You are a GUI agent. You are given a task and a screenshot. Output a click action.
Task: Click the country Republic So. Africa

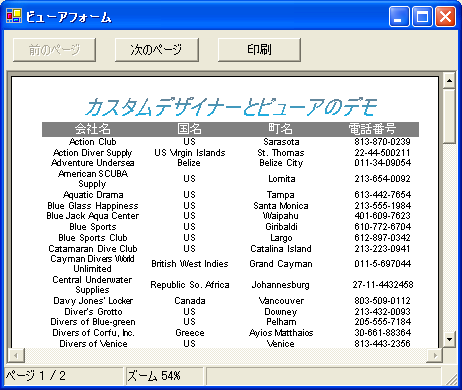coord(190,285)
